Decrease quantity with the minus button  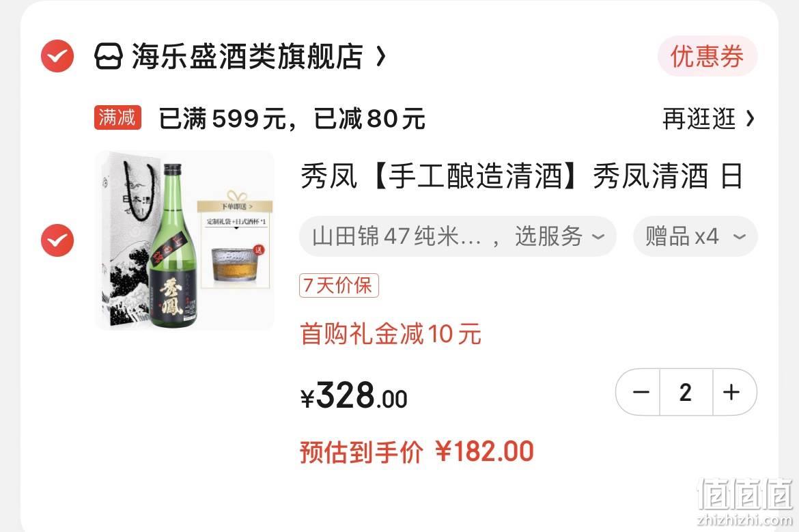[640, 392]
